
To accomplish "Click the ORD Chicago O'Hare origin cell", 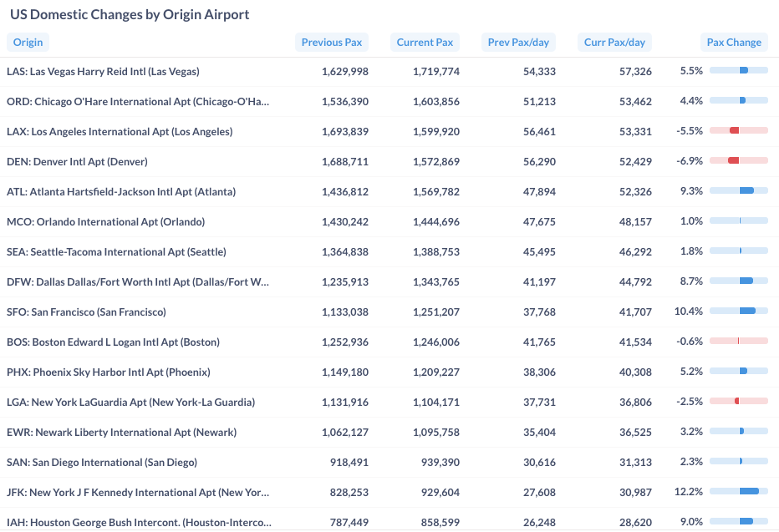I will pos(138,102).
